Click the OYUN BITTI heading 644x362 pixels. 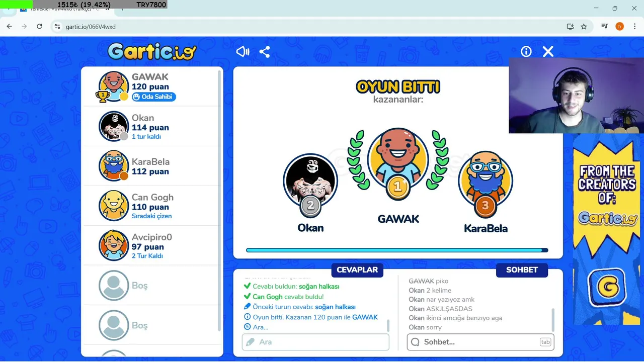(398, 86)
